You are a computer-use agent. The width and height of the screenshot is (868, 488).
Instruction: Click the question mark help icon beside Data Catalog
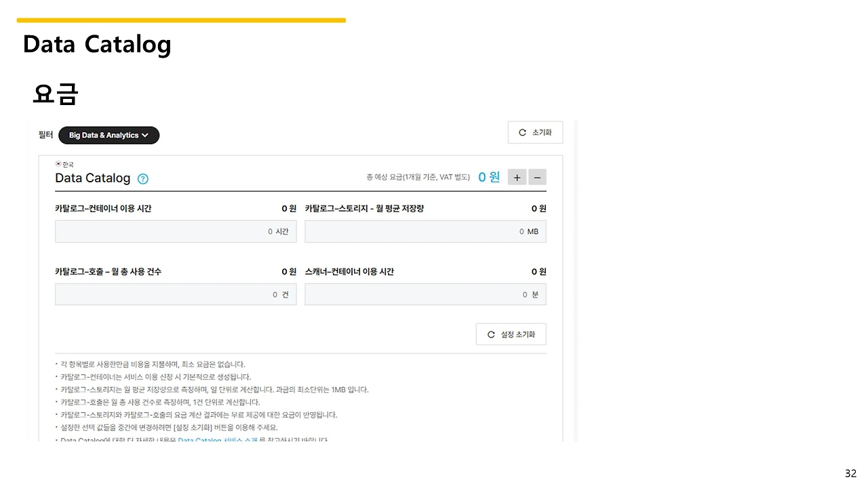point(142,178)
